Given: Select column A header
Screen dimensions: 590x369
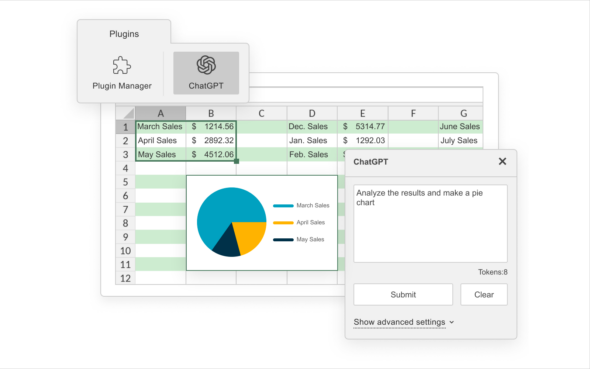Looking at the screenshot, I should [160, 113].
